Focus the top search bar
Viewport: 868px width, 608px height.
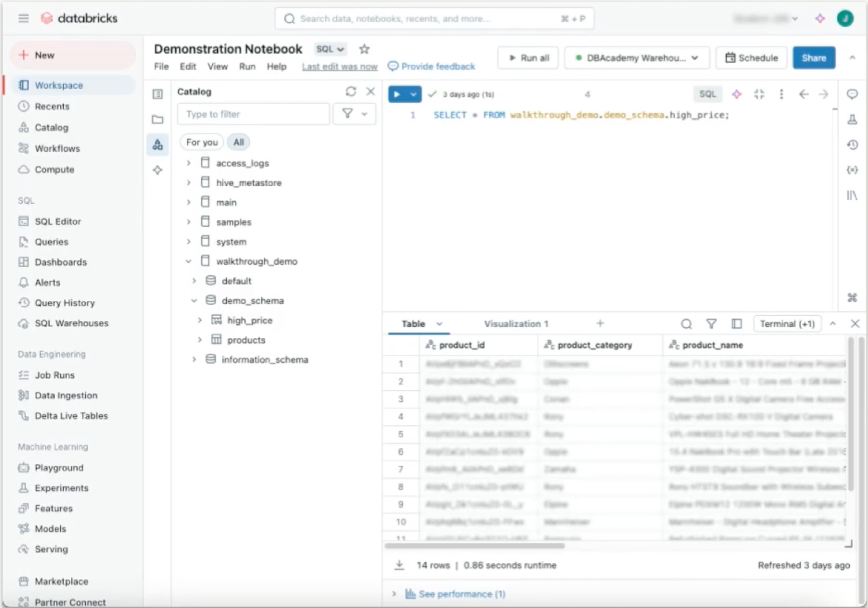coord(434,18)
